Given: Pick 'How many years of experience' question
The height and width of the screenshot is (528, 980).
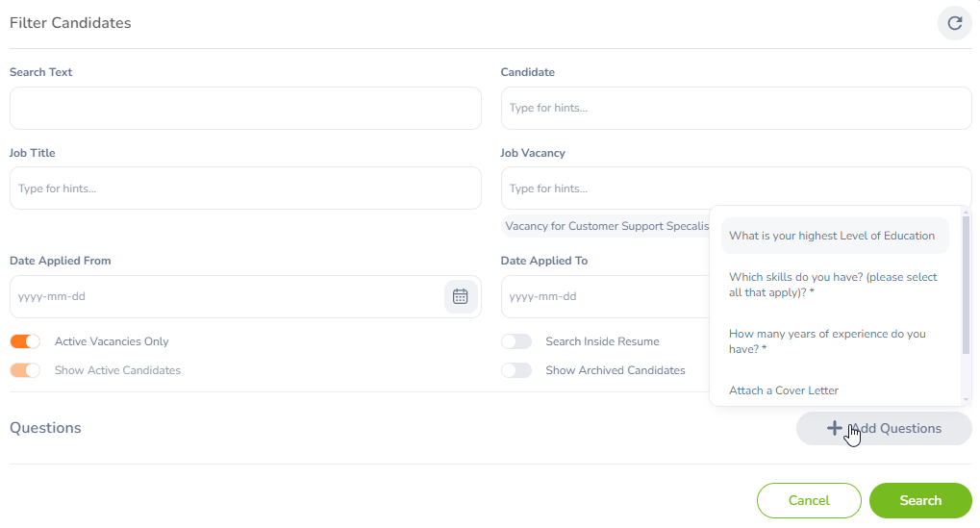Looking at the screenshot, I should coord(827,341).
